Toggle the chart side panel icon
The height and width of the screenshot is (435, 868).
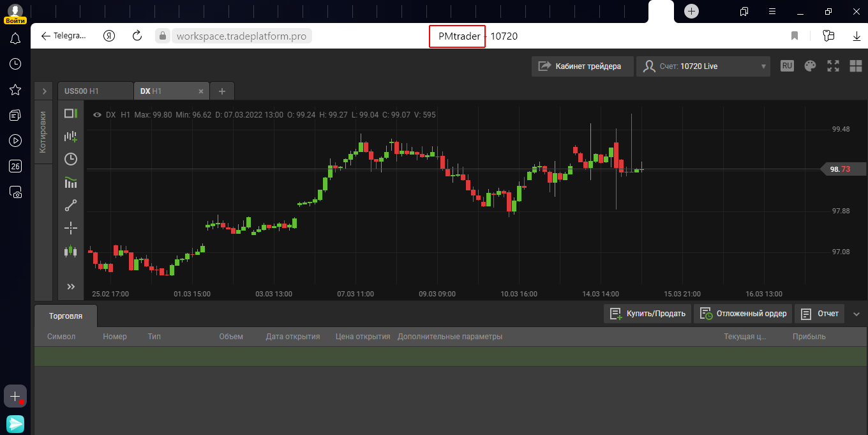[71, 113]
